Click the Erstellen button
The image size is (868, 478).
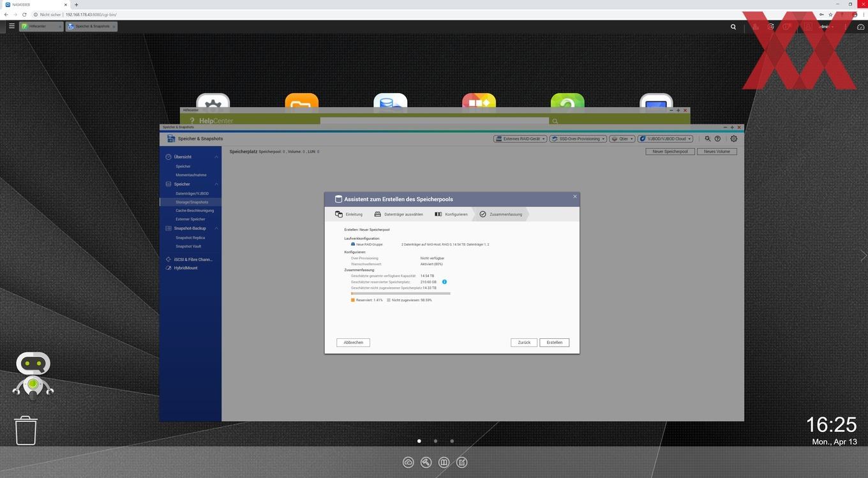[555, 343]
